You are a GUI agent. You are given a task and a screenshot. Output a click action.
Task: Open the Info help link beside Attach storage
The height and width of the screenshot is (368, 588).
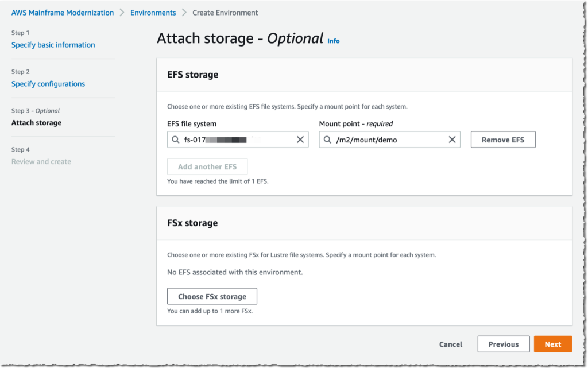333,41
